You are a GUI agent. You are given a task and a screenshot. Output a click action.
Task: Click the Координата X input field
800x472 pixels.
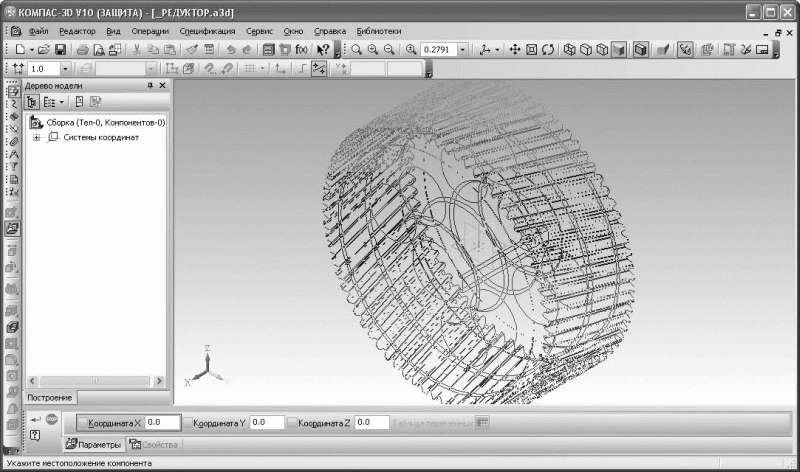point(163,423)
